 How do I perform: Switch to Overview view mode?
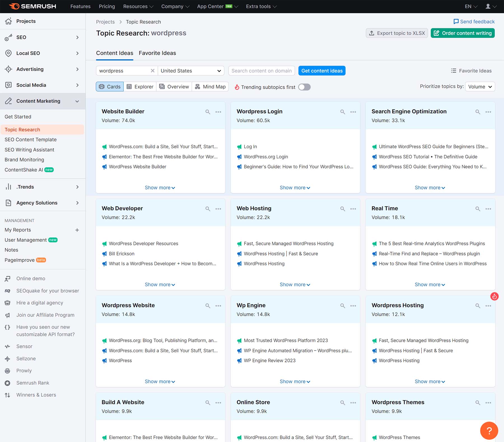click(x=174, y=87)
